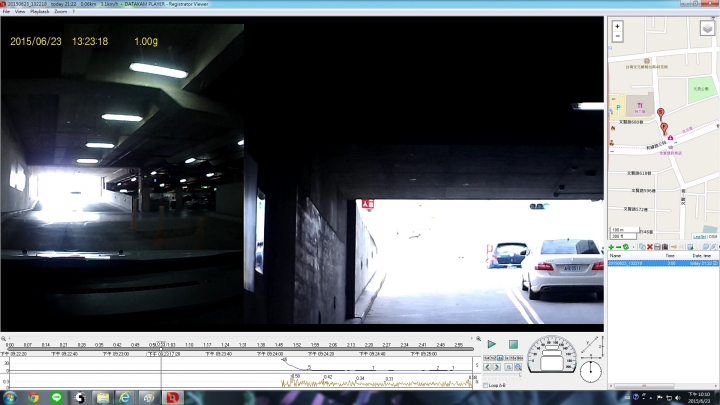The image size is (720, 405).
Task: Open file explorer folder in taskbar
Action: pos(102,398)
